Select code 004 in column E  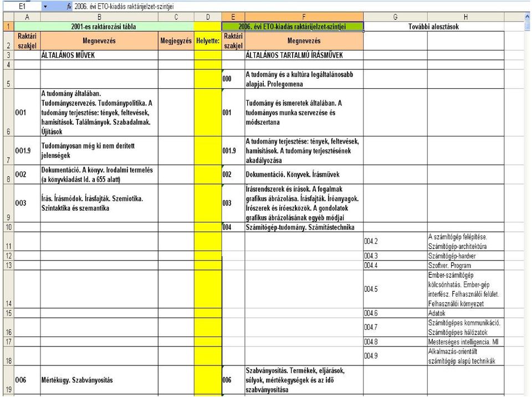(233, 227)
